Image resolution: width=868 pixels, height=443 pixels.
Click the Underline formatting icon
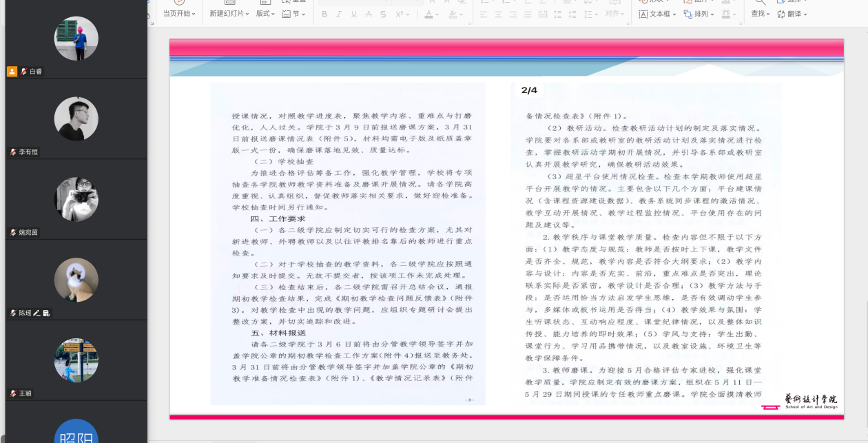353,14
